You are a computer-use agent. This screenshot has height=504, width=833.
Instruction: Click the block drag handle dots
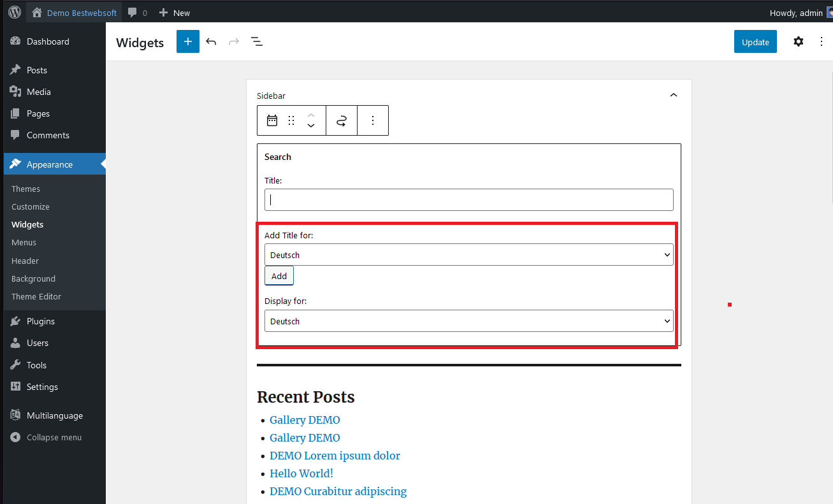coord(291,120)
